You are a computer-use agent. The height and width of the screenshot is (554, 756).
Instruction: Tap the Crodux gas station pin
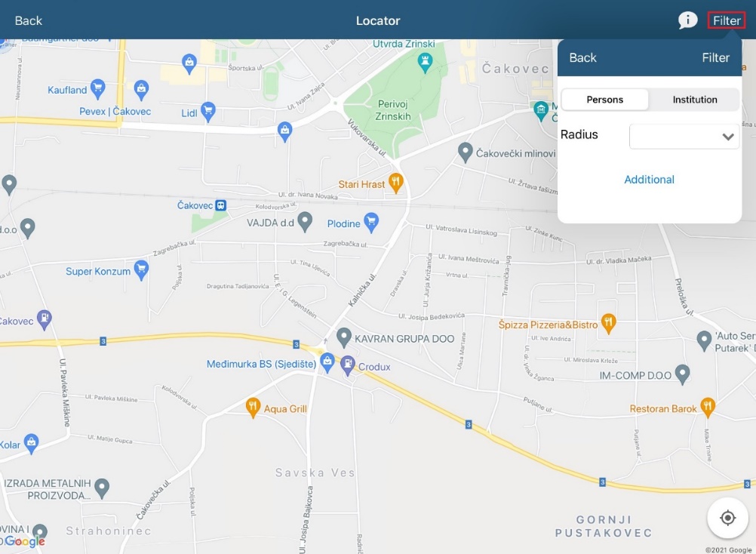(347, 365)
